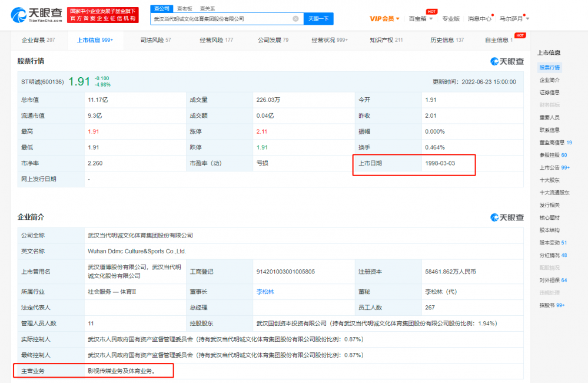Jump to 股本变动 51 in sidebar
This screenshot has height=383, width=588.
[553, 243]
